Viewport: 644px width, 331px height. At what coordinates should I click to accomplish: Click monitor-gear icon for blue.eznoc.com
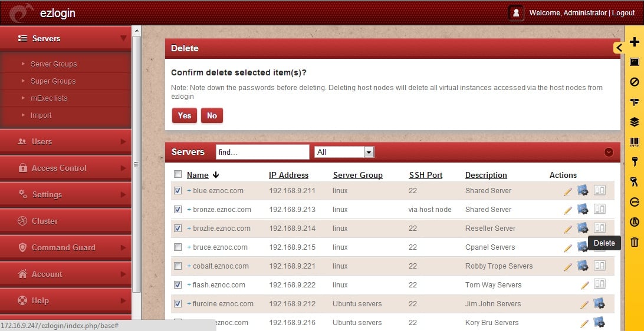point(583,190)
